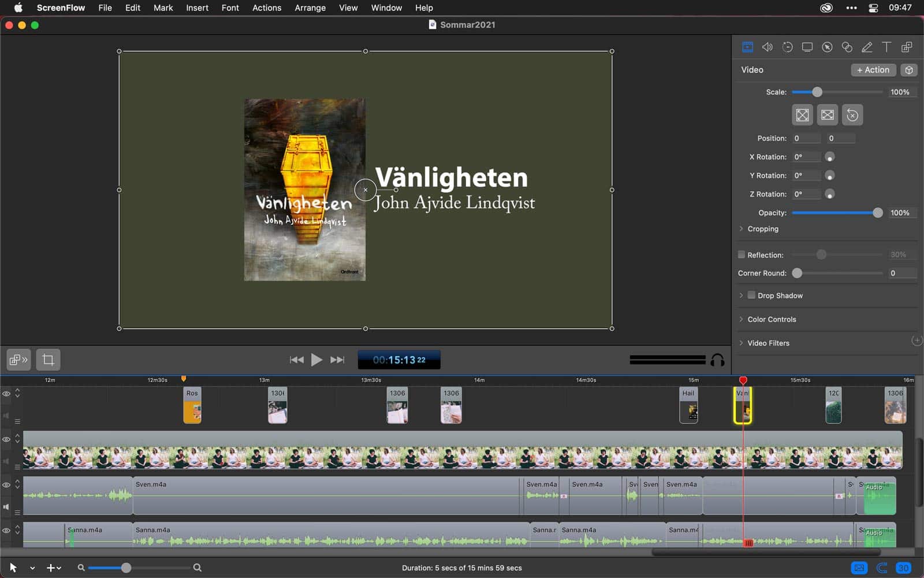Select the Crop tool above the timeline
Viewport: 924px width, 578px height.
(49, 360)
